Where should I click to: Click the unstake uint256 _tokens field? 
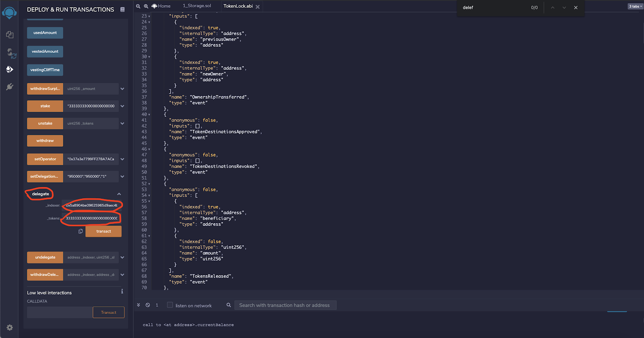(x=91, y=123)
